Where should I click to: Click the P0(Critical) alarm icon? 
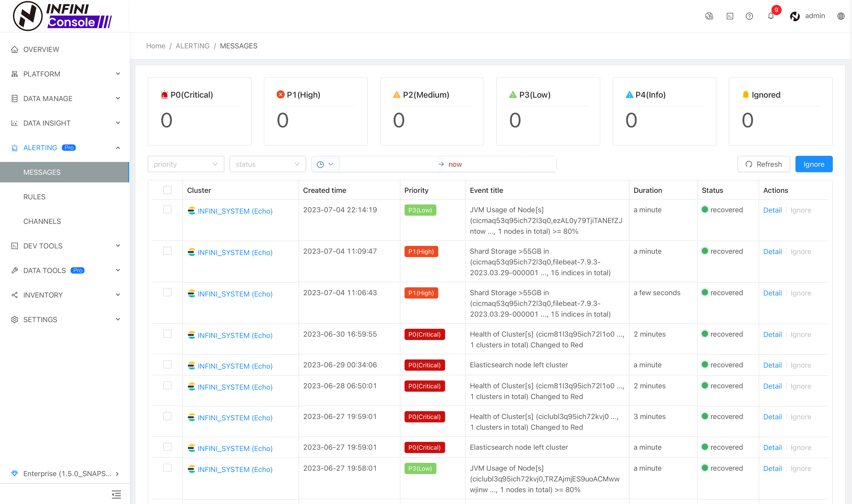coord(164,94)
